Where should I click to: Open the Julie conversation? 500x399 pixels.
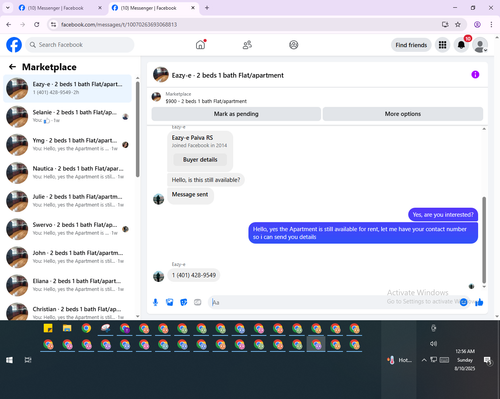coord(67,201)
